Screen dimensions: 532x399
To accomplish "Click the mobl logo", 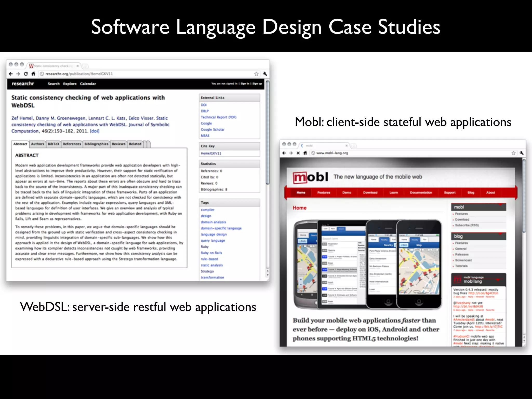I will pos(310,177).
